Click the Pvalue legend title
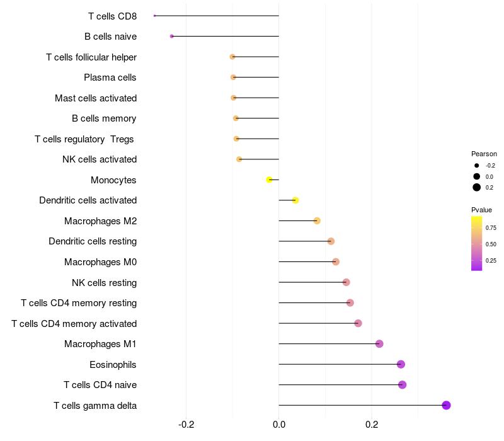The width and height of the screenshot is (504, 441). pos(481,210)
